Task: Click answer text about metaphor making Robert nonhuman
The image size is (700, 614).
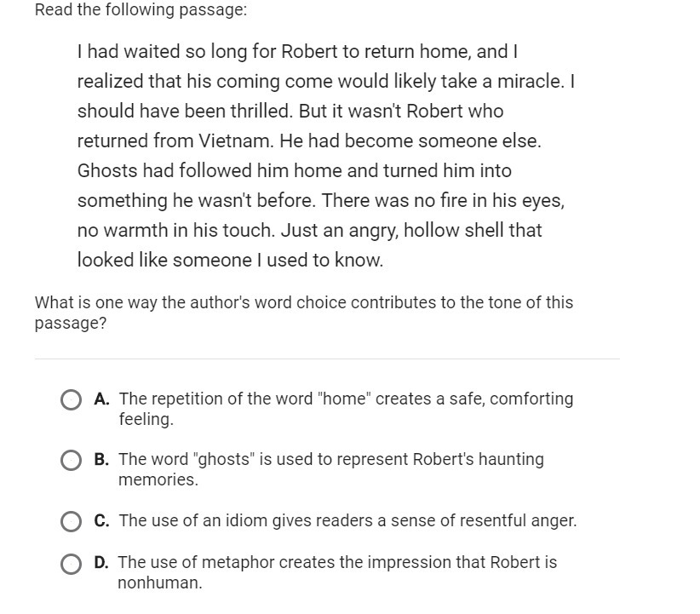Action: (337, 572)
